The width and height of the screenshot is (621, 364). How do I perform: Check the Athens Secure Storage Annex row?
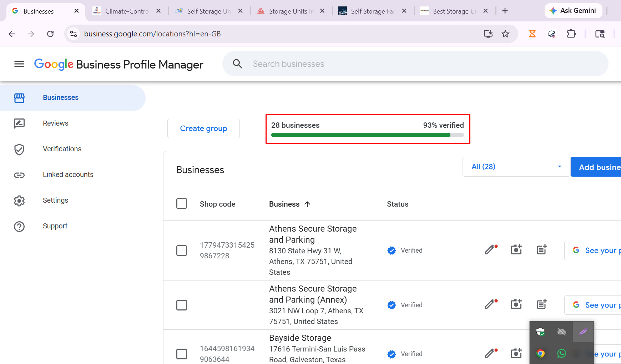click(x=182, y=305)
